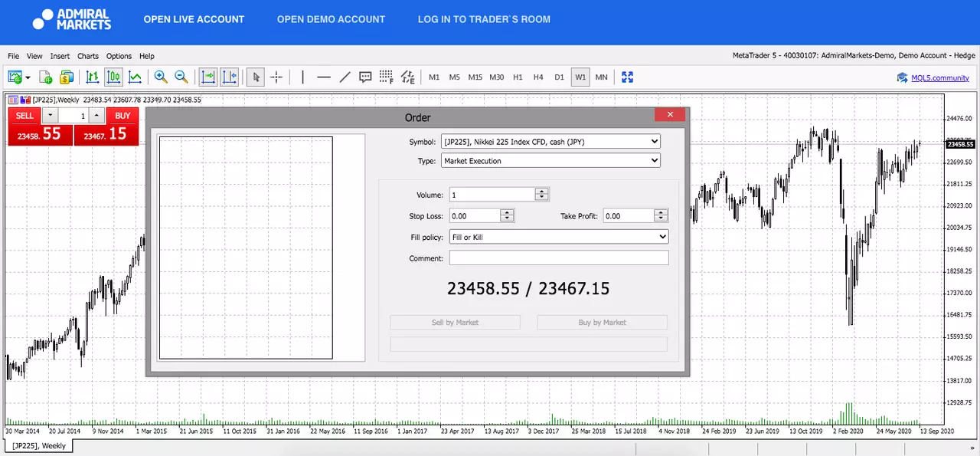Click Log In To Trader's Room
The width and height of the screenshot is (980, 456).
pos(484,19)
